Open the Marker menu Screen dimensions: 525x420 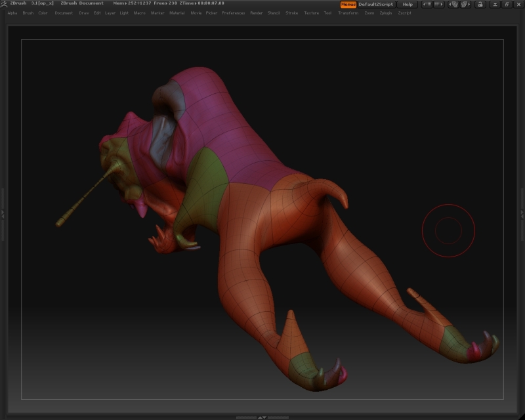157,13
